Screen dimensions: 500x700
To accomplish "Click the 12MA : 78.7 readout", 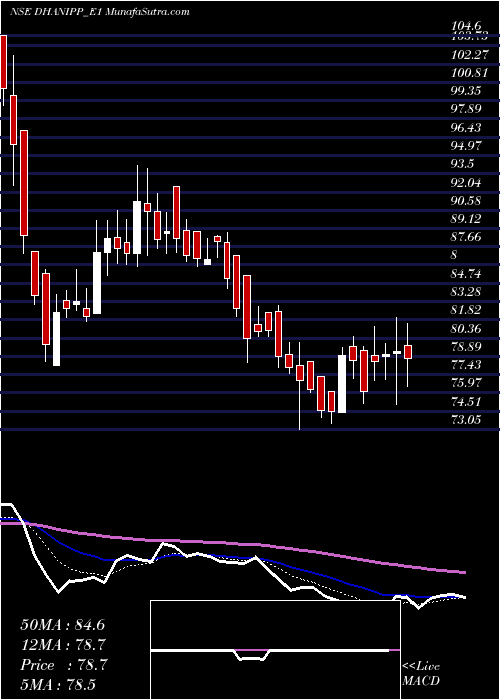I will pyautogui.click(x=63, y=645).
